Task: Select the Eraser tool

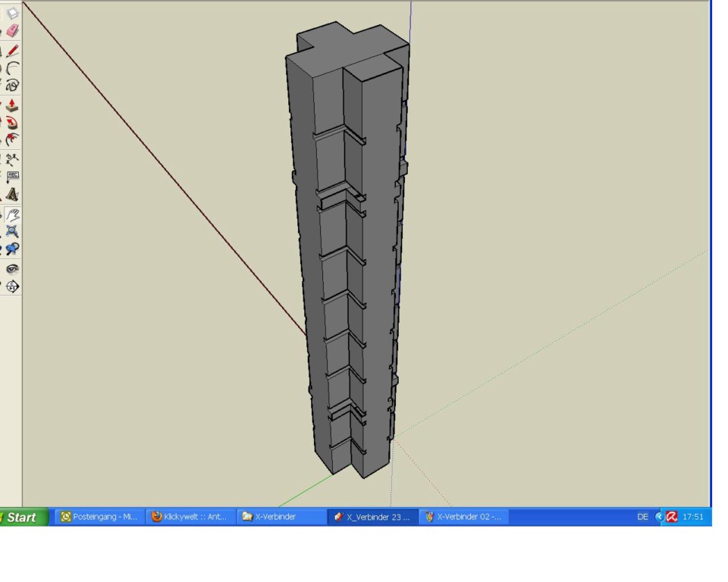Action: pyautogui.click(x=12, y=31)
